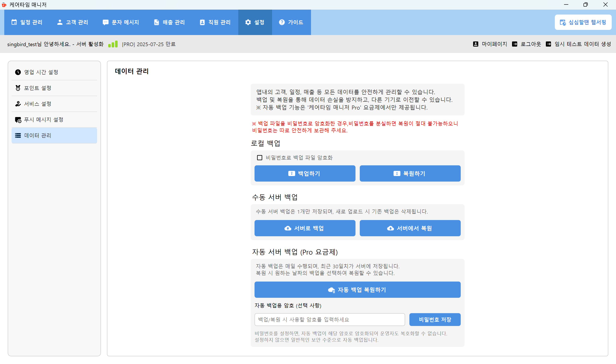Switch to the 문자 메시지 tab
Viewport: 616px width, 364px height.
coord(121,22)
